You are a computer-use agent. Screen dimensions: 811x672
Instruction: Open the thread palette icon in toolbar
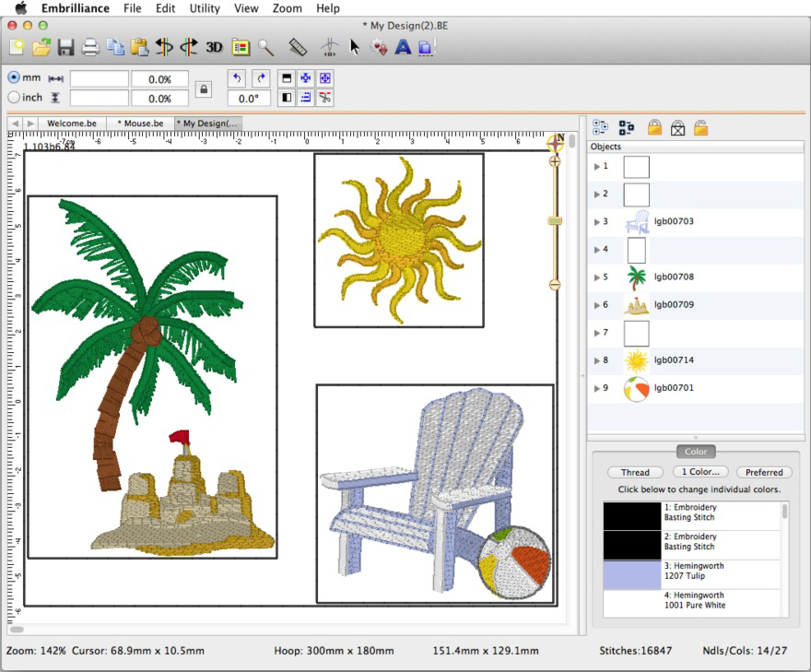(241, 46)
